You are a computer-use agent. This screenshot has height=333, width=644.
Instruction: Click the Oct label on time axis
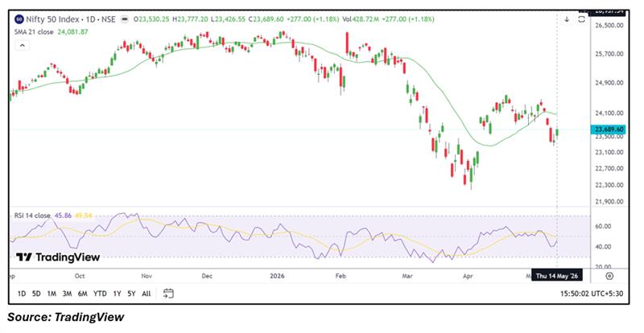pyautogui.click(x=80, y=276)
